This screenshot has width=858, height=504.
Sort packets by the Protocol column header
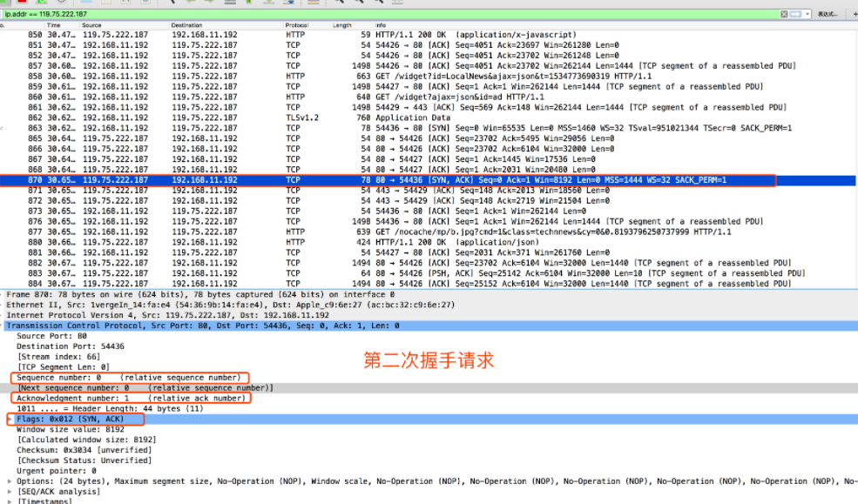296,25
